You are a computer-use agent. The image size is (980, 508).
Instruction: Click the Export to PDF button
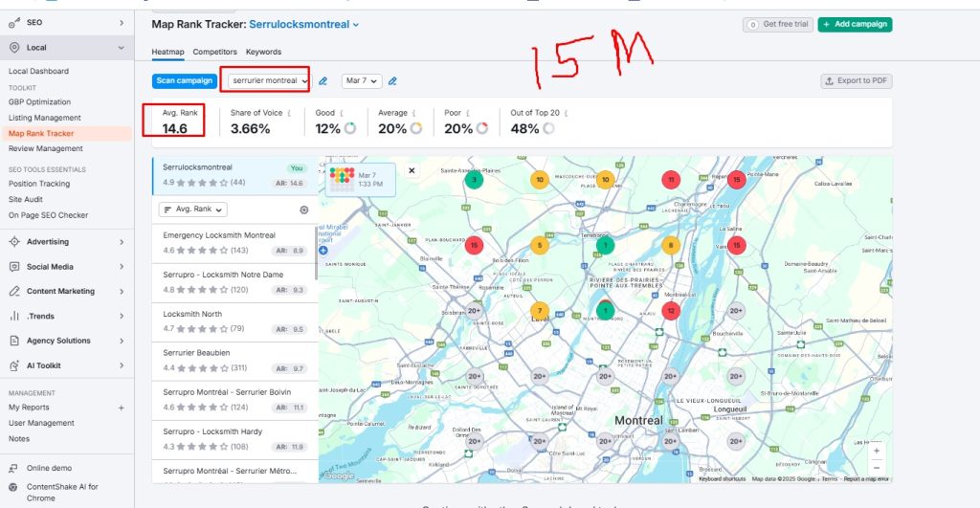[x=857, y=80]
